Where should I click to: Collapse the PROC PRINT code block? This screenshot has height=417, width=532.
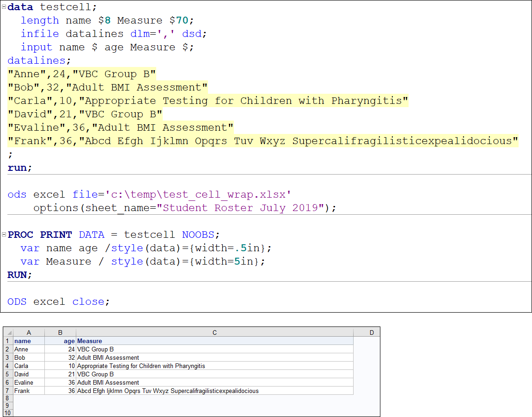tap(3, 235)
